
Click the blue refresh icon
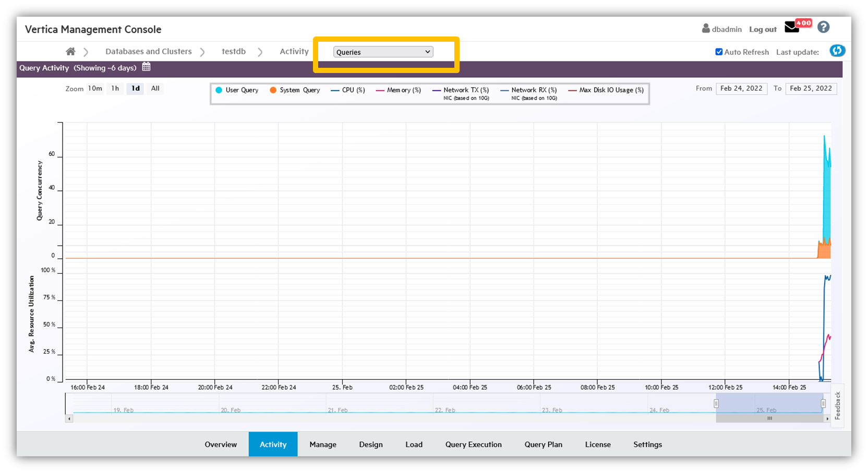pyautogui.click(x=837, y=51)
